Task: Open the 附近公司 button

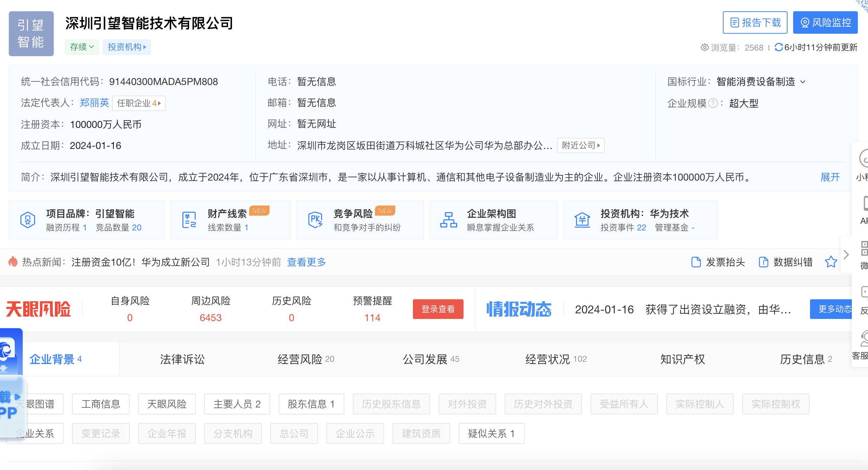Action: pos(581,145)
